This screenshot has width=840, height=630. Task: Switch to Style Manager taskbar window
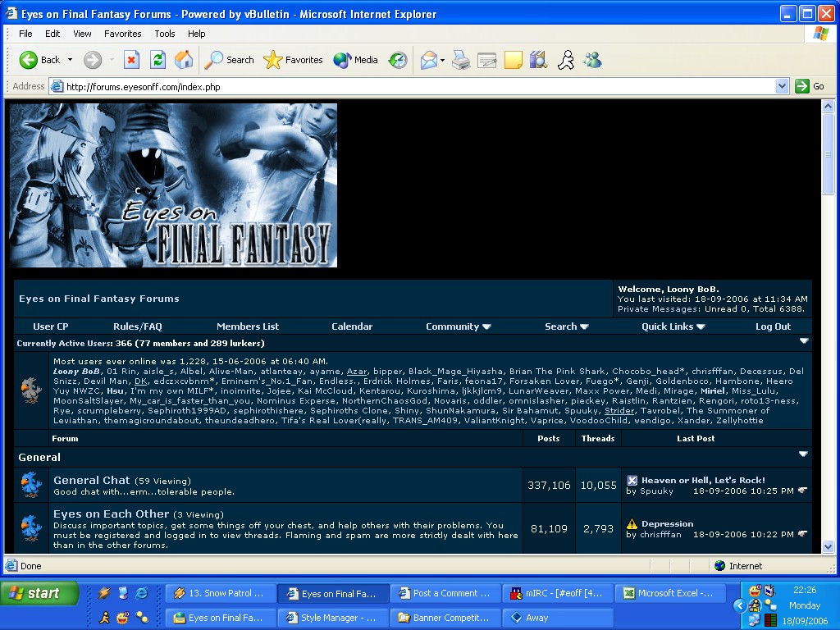click(x=333, y=617)
